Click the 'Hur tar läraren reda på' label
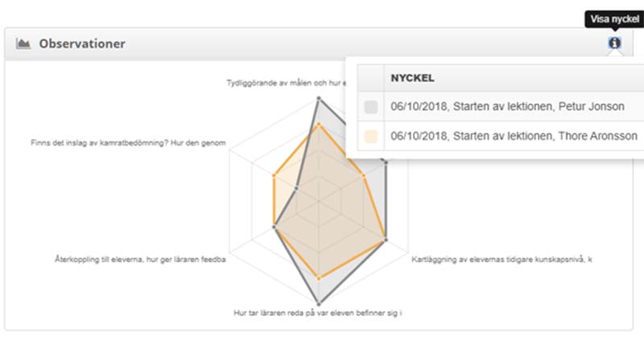The height and width of the screenshot is (362, 644). coord(317,313)
